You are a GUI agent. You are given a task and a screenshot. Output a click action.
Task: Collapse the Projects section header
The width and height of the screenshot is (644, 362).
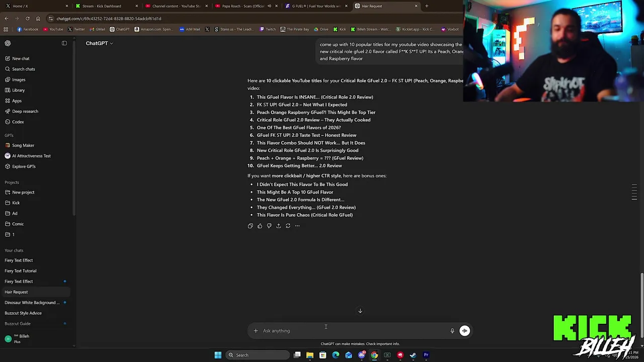click(x=12, y=183)
